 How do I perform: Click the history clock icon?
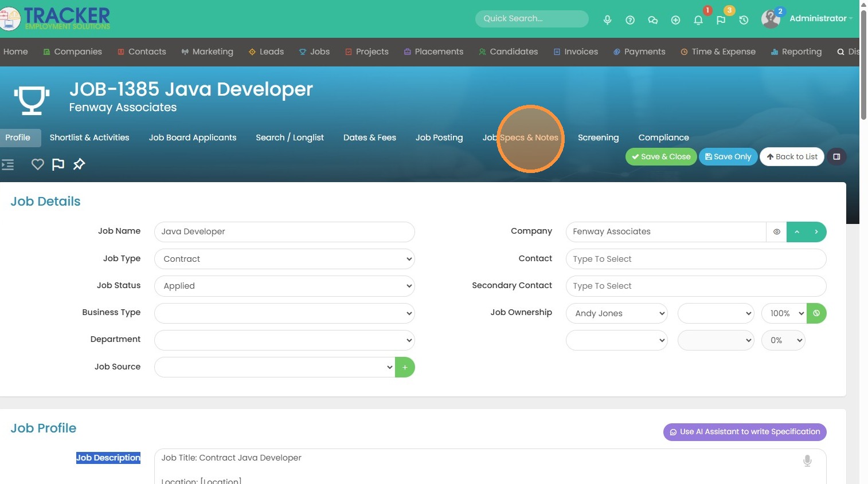(x=744, y=20)
